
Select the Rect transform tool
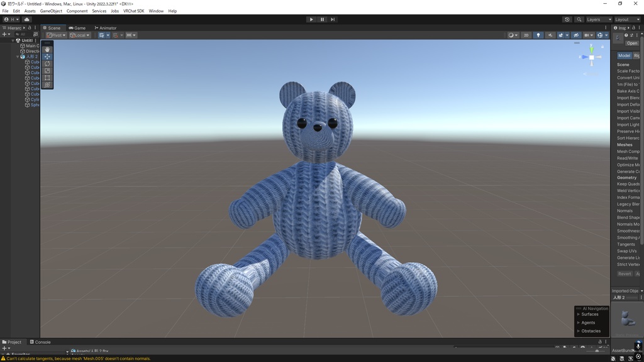coord(47,77)
